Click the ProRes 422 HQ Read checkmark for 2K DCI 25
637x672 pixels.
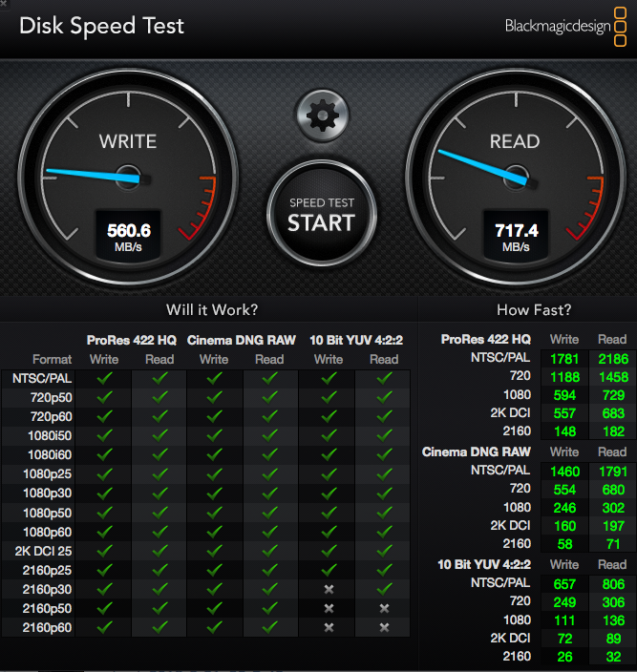pyautogui.click(x=159, y=551)
